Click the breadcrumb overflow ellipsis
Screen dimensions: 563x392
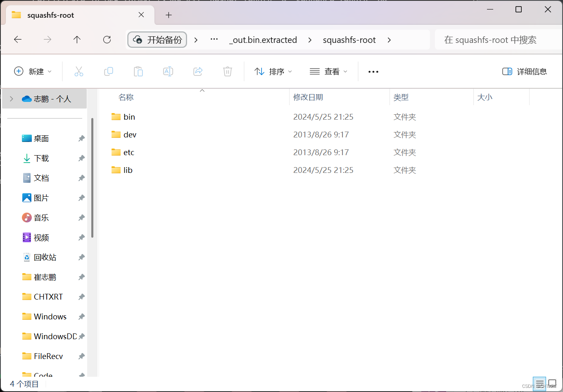click(214, 40)
